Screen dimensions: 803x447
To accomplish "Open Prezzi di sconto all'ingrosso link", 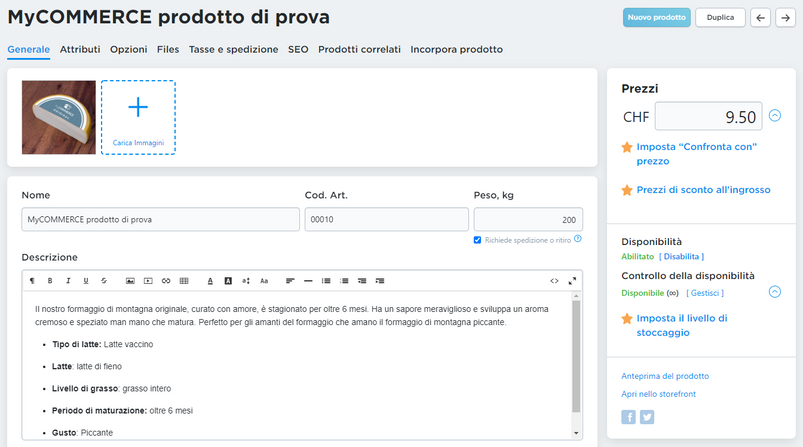I will tap(703, 190).
